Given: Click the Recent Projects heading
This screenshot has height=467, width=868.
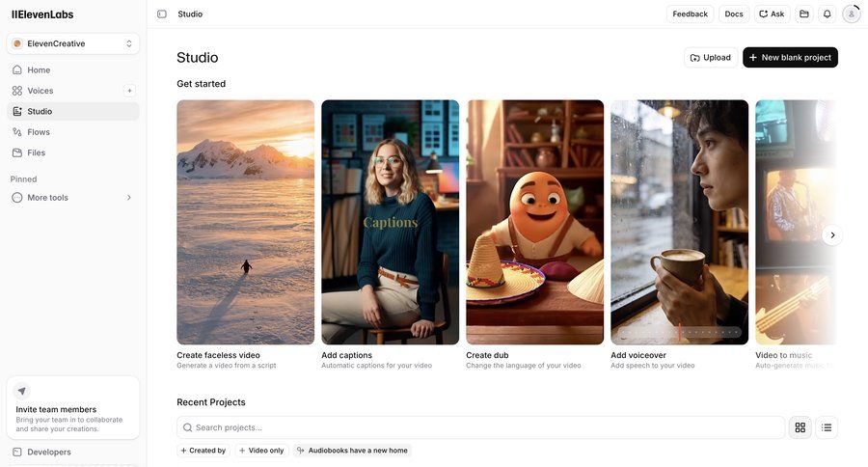Looking at the screenshot, I should (211, 402).
